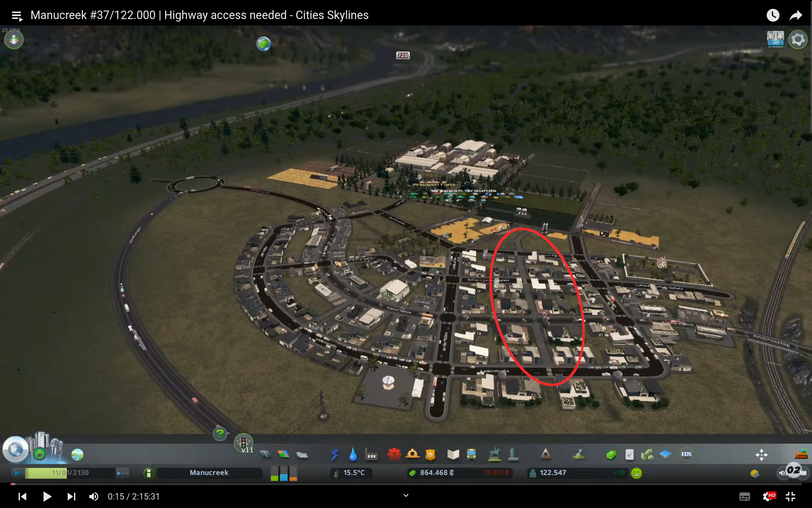This screenshot has width=812, height=508.
Task: Pause the simulation with the in-game play button
Action: 17,473
